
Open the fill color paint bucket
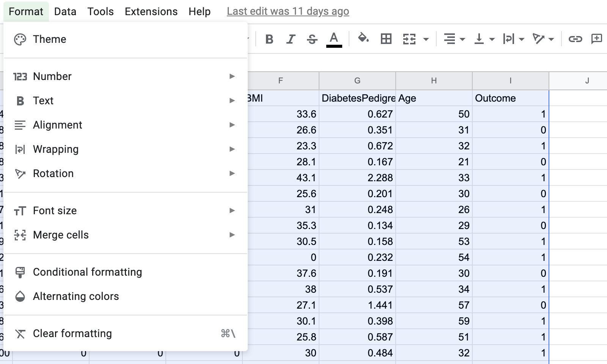pyautogui.click(x=363, y=38)
